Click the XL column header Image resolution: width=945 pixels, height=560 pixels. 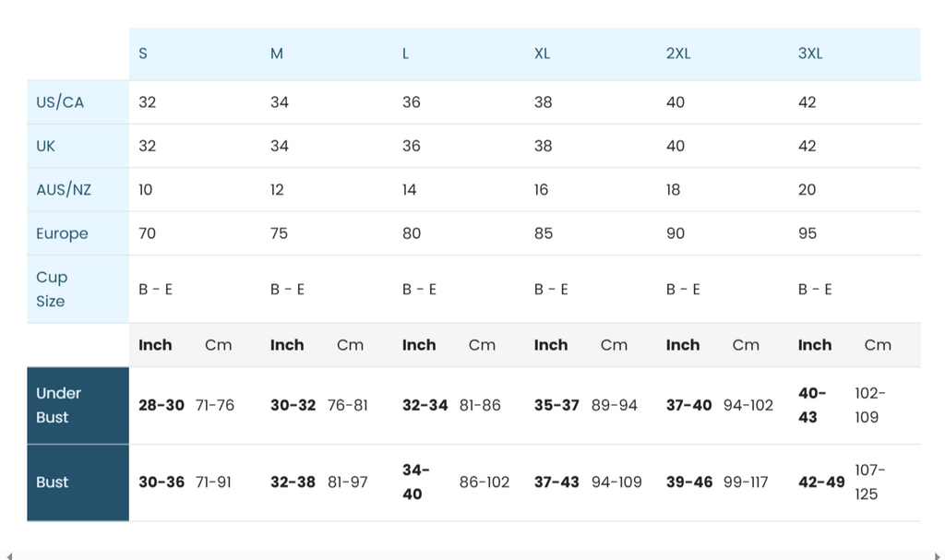[542, 54]
